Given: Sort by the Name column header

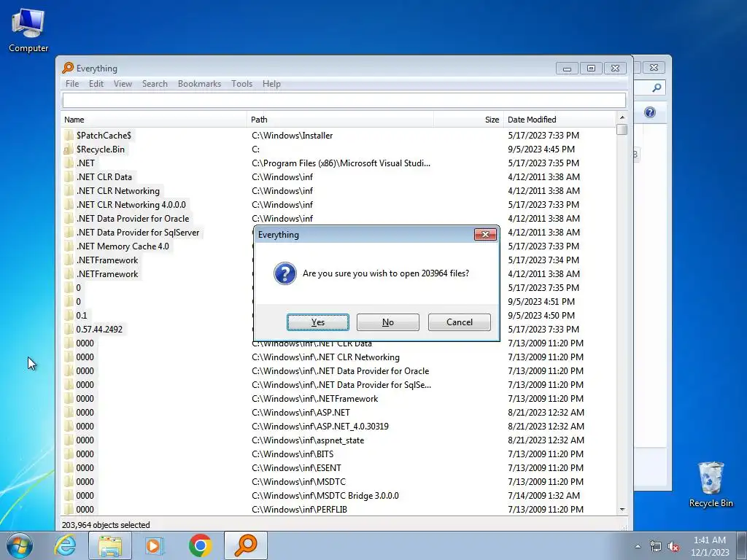Looking at the screenshot, I should point(153,120).
